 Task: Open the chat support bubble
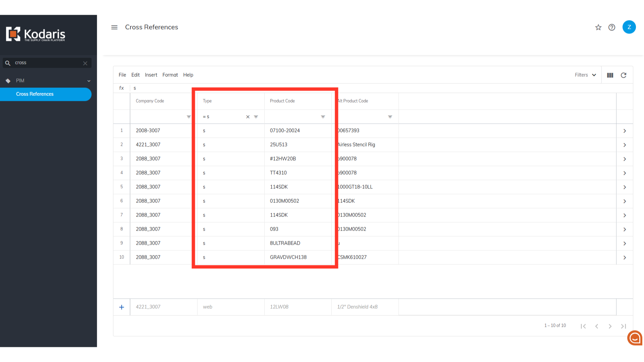point(635,338)
